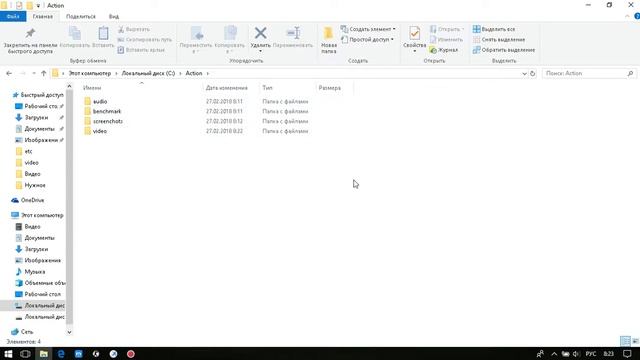Invert the selection
This screenshot has width=640, height=360.
pyautogui.click(x=504, y=50)
